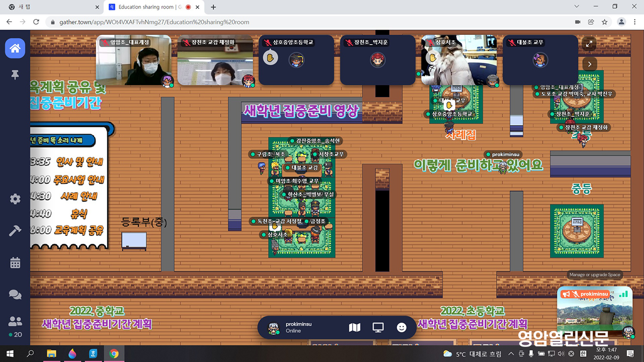The width and height of the screenshot is (644, 362).
Task: Open the Participants list showing 20
Action: [x=15, y=326]
